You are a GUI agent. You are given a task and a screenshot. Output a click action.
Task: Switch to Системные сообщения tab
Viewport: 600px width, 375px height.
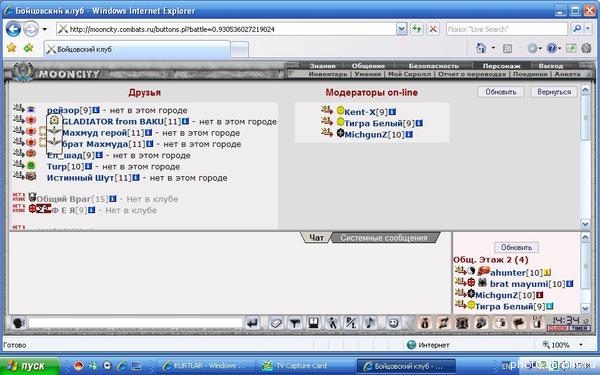tap(383, 238)
